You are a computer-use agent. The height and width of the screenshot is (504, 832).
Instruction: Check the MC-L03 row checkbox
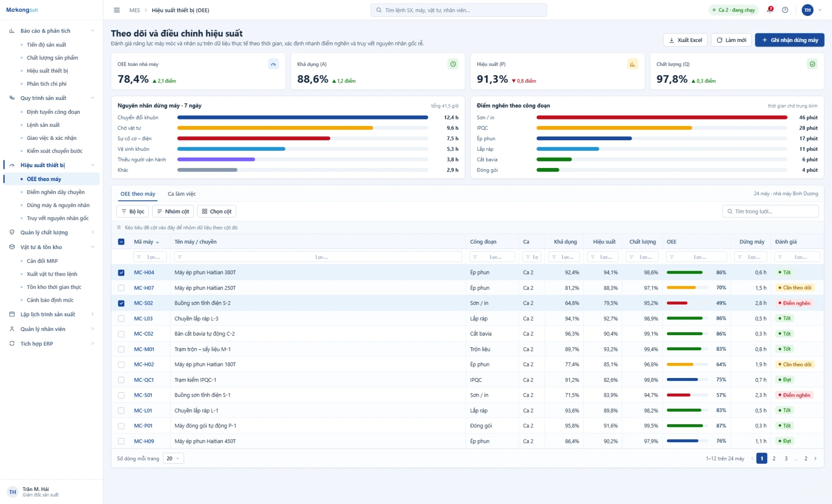pyautogui.click(x=121, y=319)
